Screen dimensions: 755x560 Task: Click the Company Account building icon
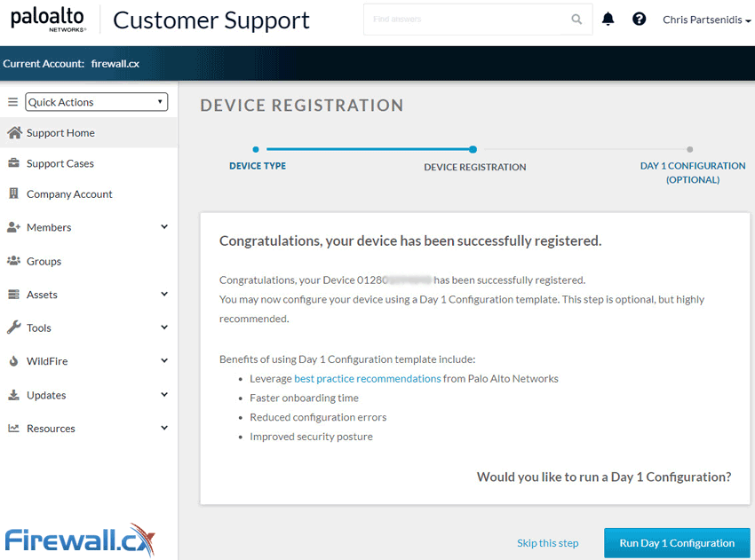[14, 193]
